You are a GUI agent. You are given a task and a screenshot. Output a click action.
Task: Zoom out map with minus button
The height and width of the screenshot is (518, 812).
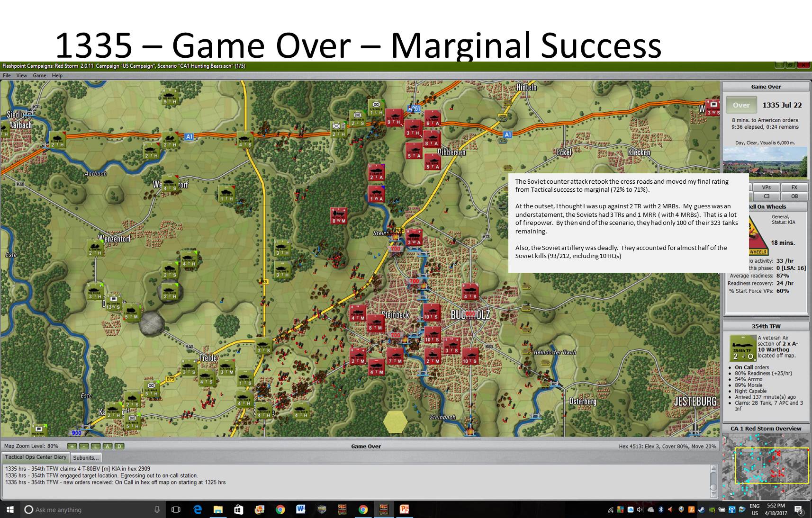(84, 446)
